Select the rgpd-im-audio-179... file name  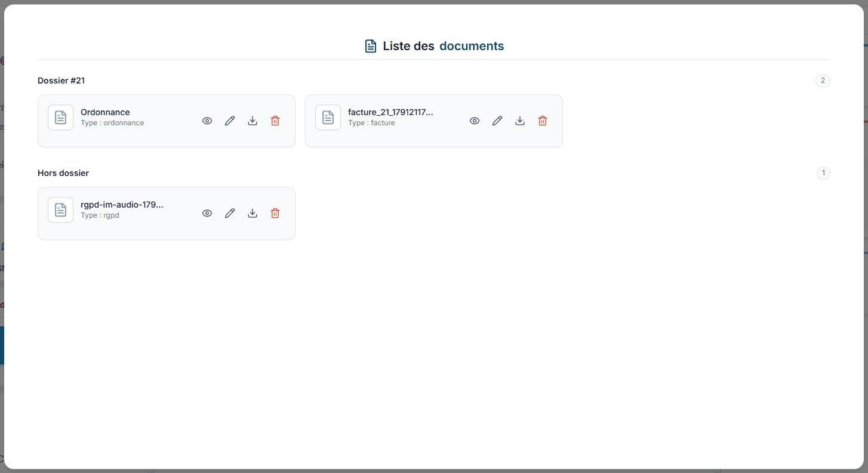pos(122,205)
